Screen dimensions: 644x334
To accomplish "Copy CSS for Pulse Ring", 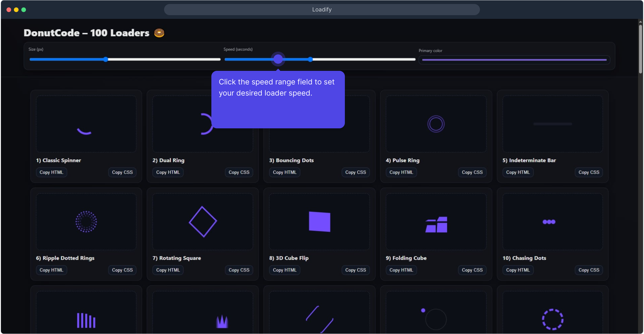I will click(x=472, y=172).
